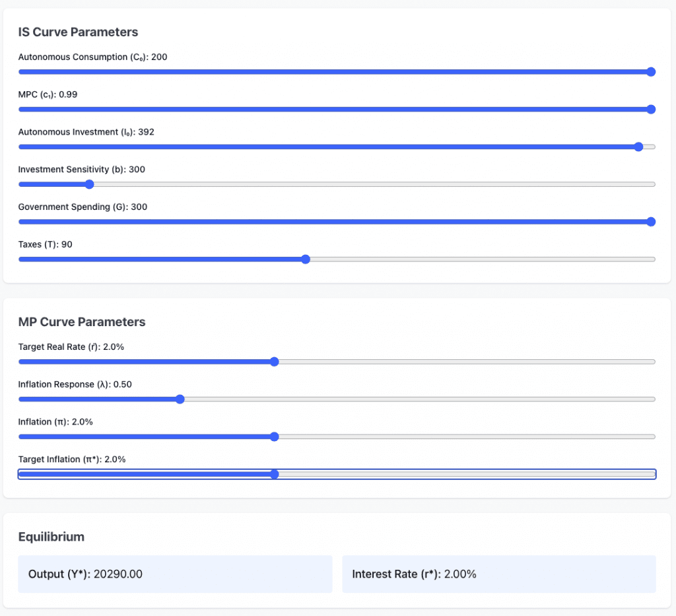Screen dimensions: 676x616
Task: Click the MP Curve Parameters heading
Action: click(x=82, y=322)
